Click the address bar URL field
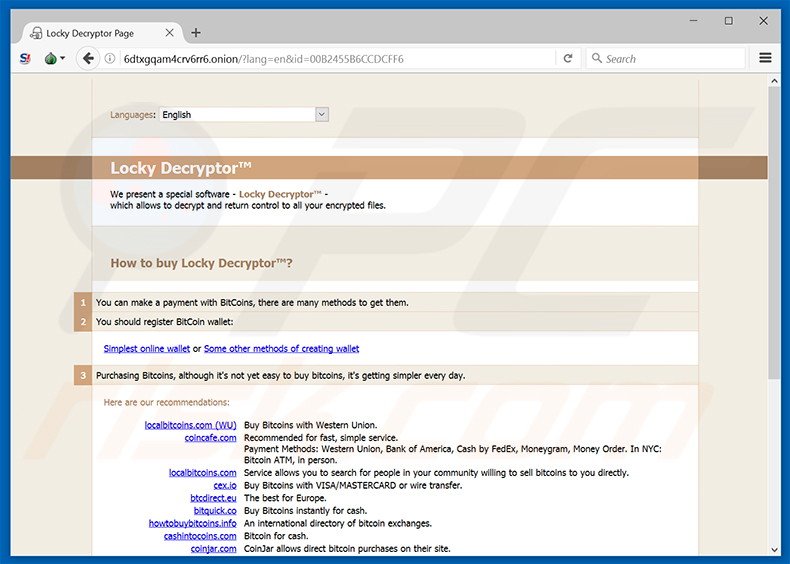The image size is (790, 564). click(338, 59)
